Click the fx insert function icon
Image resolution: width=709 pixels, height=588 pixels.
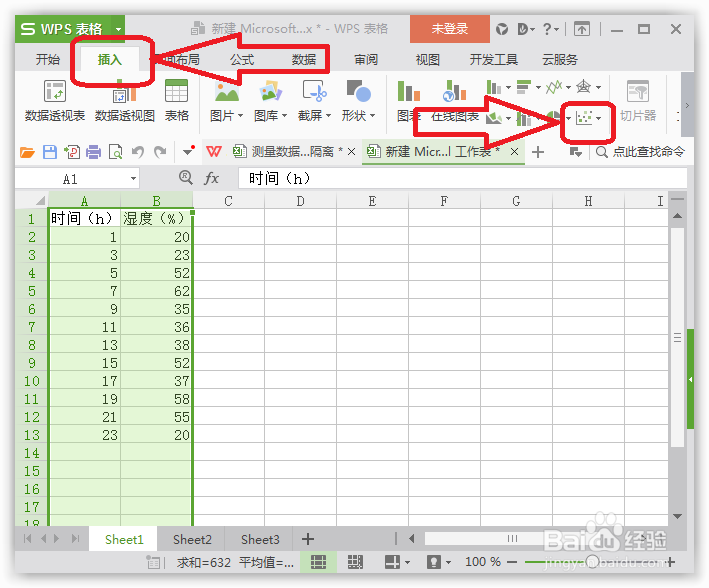(x=212, y=178)
